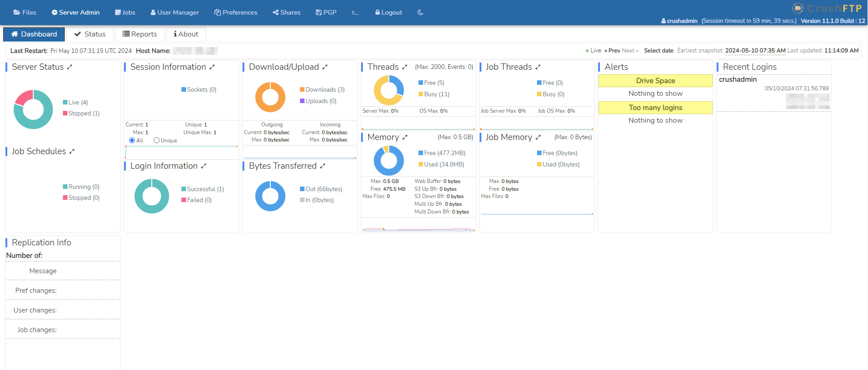This screenshot has height=370, width=868.
Task: Click the Logout link
Action: point(388,12)
